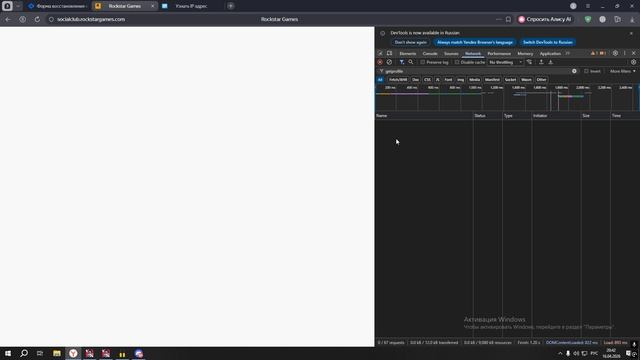Viewport: 640px width, 360px height.
Task: Switch to Application tab
Action: point(550,53)
